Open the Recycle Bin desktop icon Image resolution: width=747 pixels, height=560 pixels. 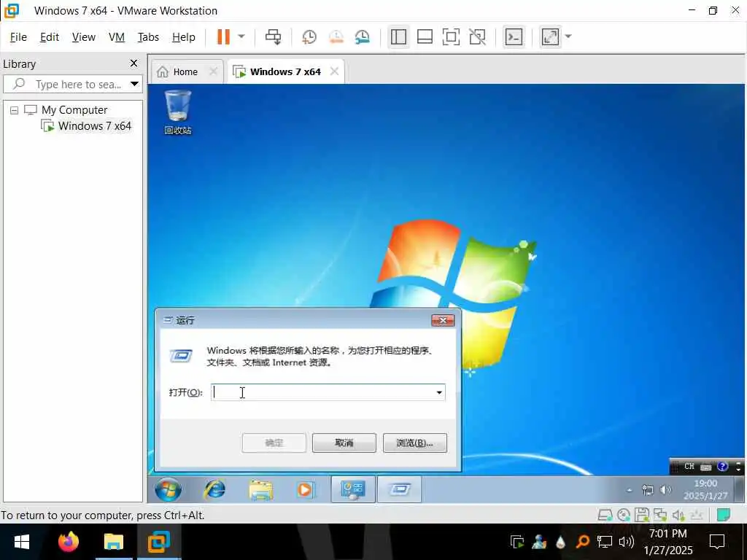(x=178, y=112)
